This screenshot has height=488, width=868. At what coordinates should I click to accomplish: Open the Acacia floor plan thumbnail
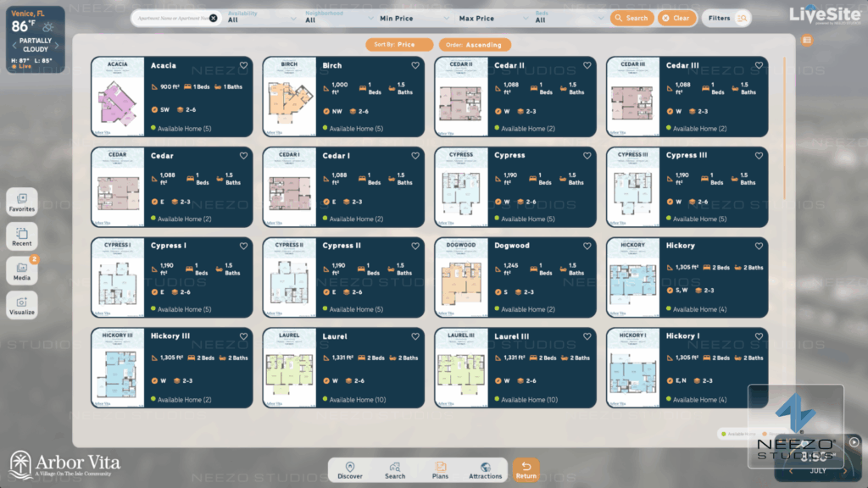click(117, 97)
